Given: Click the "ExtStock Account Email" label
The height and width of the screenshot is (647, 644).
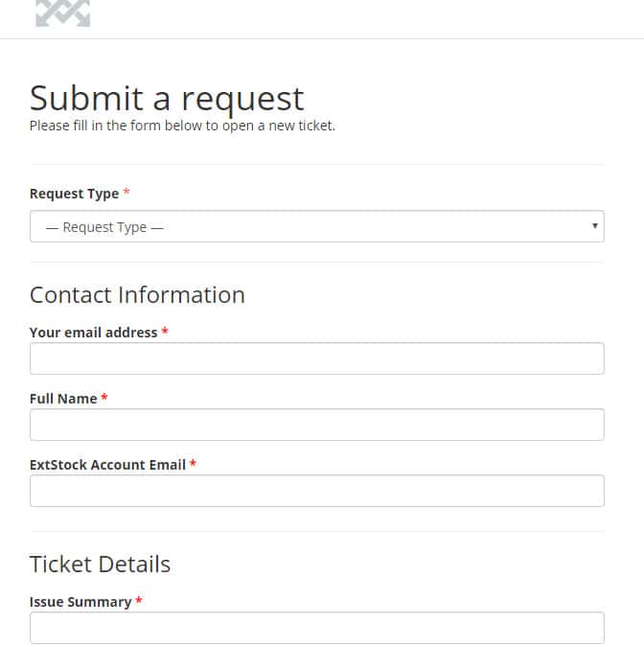Looking at the screenshot, I should [x=107, y=465].
